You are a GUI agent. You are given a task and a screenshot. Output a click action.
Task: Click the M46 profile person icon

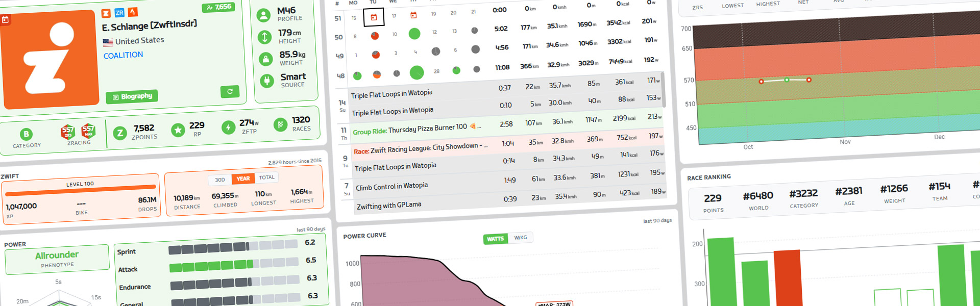(263, 15)
